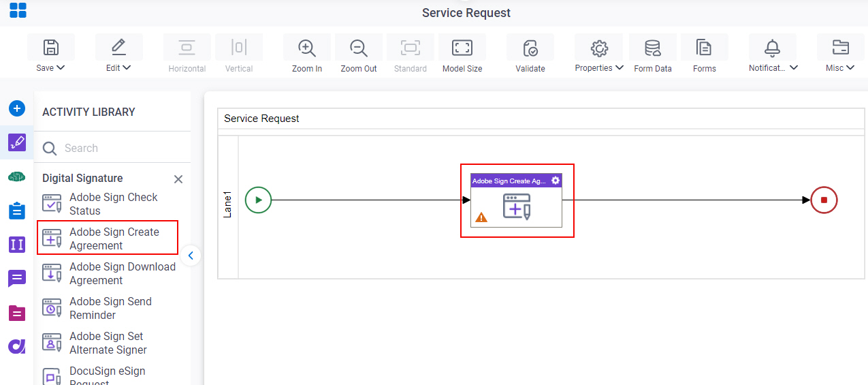The height and width of the screenshot is (385, 868).
Task: Open the Properties gear icon
Action: coord(599,48)
